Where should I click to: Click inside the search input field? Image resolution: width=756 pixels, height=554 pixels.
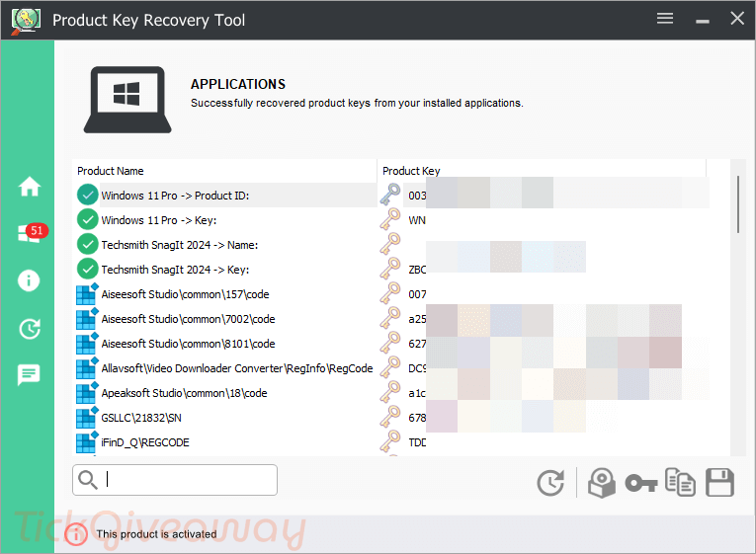tap(175, 480)
